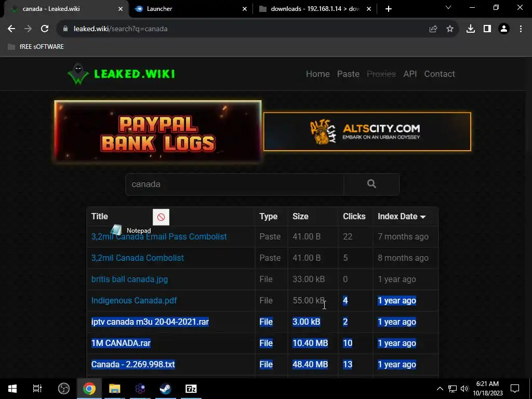
Task: Open the tab search chevron
Action: 448,7
